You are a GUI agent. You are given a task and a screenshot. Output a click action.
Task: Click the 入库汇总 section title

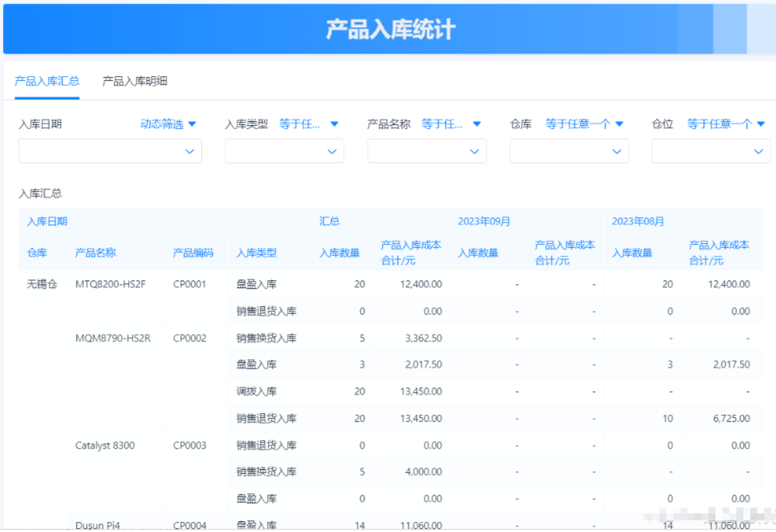click(40, 193)
